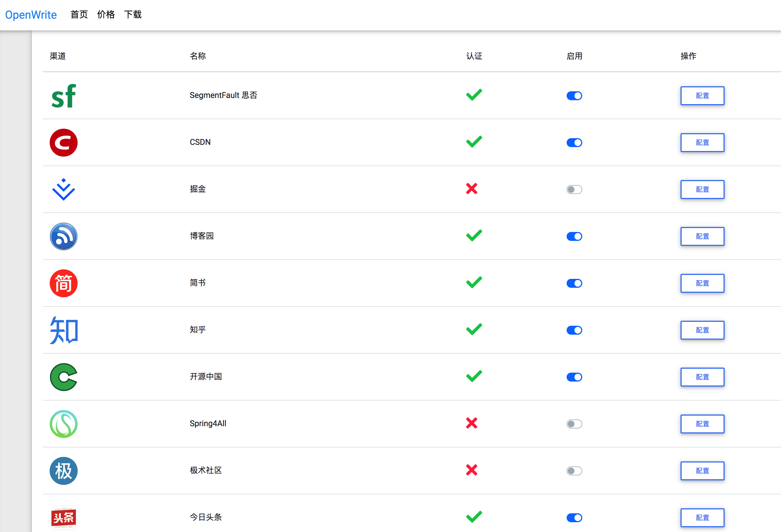Viewport: 781px width, 532px height.
Task: Enable the 掘金 channel toggle
Action: 574,189
